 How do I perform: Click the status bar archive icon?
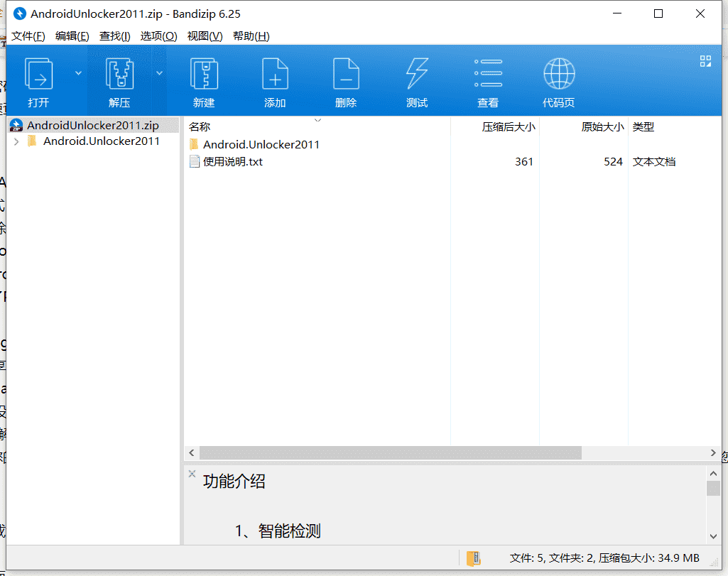[473, 558]
